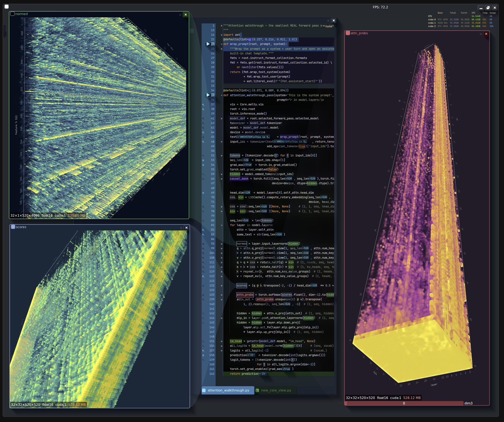Click the boxed normed variable on line 93
This screenshot has height=422, width=504.
click(x=242, y=244)
